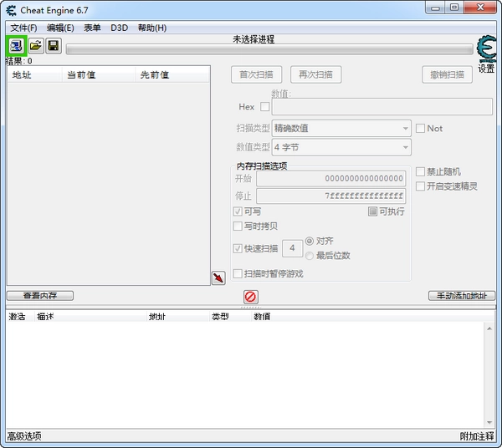Viewport: 502px width, 448px height.
Task: Open the 数值类型 dropdown
Action: point(341,147)
